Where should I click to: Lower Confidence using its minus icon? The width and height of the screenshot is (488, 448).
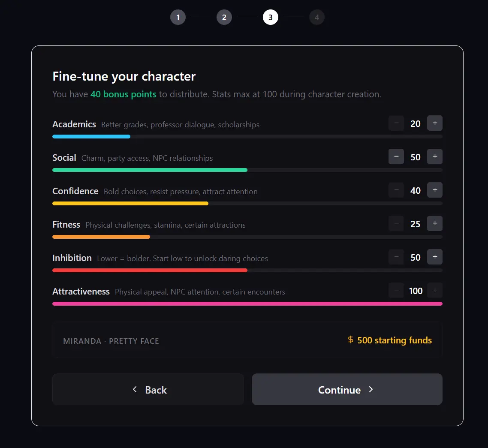[x=396, y=190]
